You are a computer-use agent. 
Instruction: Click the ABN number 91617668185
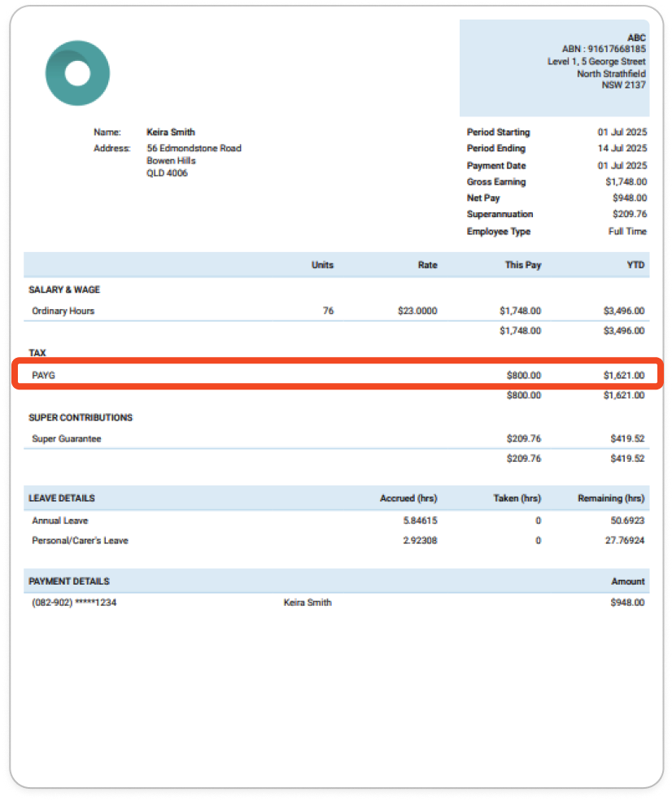603,49
